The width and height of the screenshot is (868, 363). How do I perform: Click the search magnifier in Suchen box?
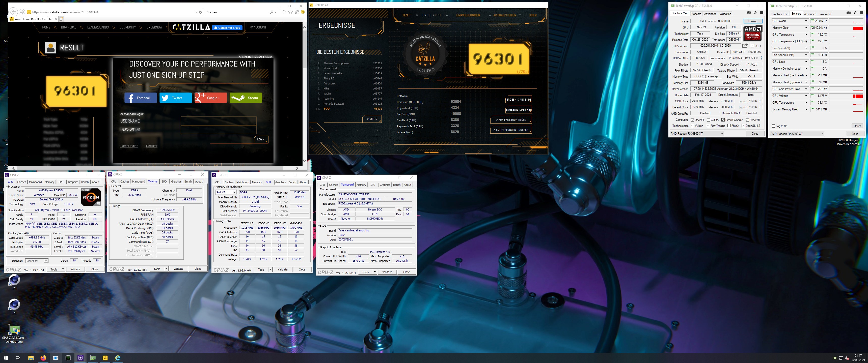272,12
